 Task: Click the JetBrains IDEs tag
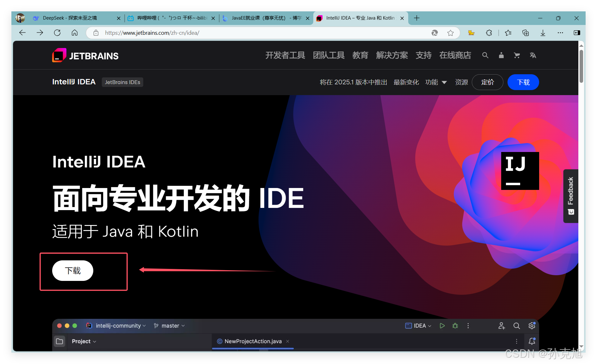click(122, 82)
